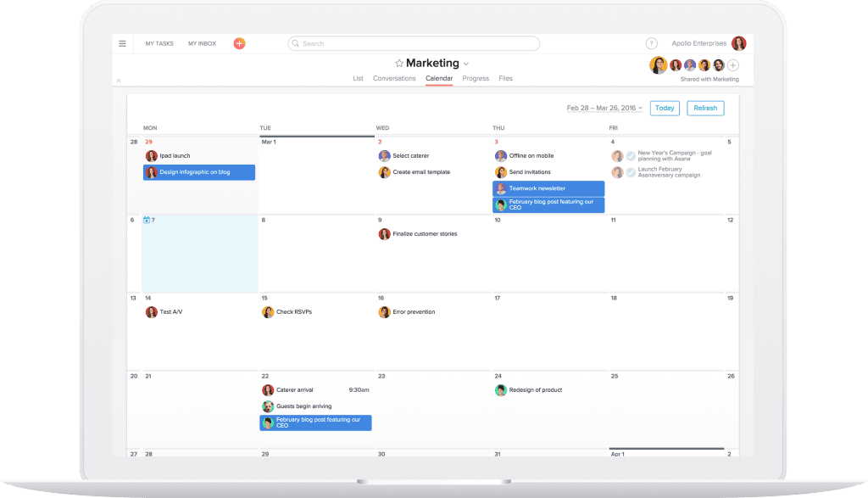Viewport: 868px width, 498px height.
Task: Click the Refresh button
Action: tap(705, 108)
